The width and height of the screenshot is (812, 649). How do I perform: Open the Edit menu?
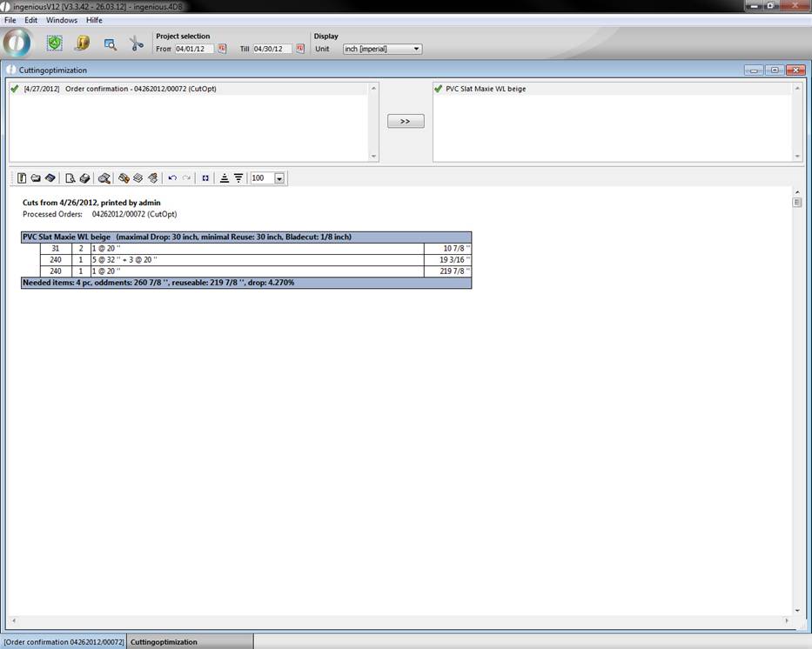coord(30,20)
